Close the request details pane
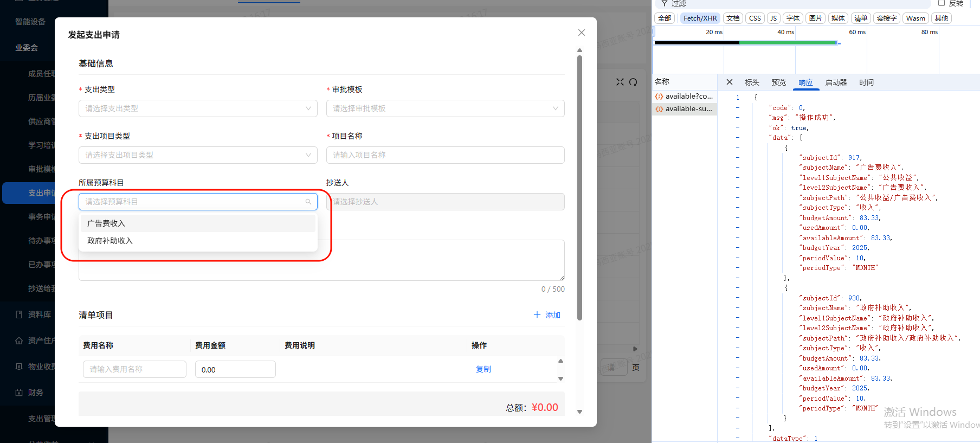 730,82
